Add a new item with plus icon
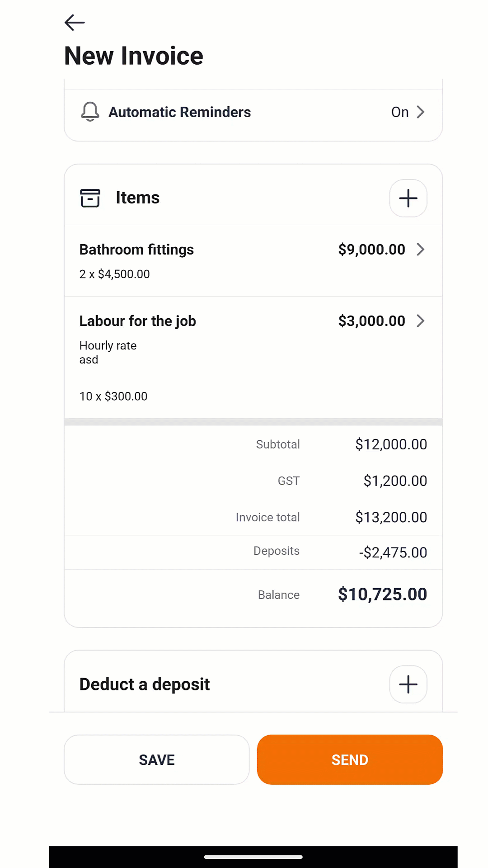This screenshot has height=868, width=488. [x=408, y=198]
